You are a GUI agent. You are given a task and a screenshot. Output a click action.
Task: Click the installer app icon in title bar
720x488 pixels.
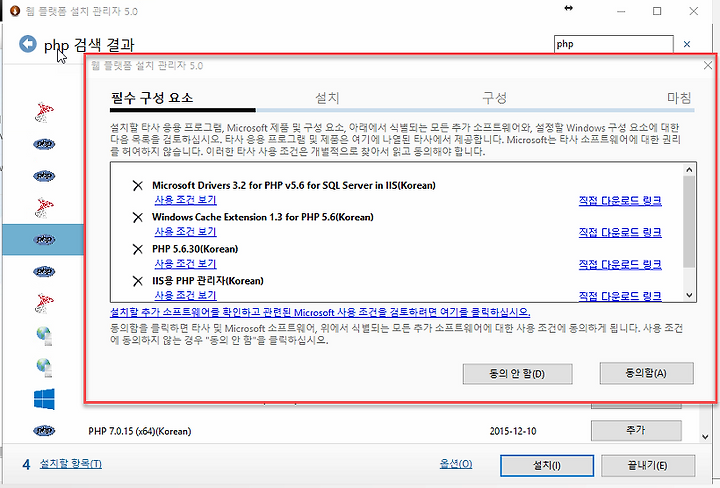[14, 11]
